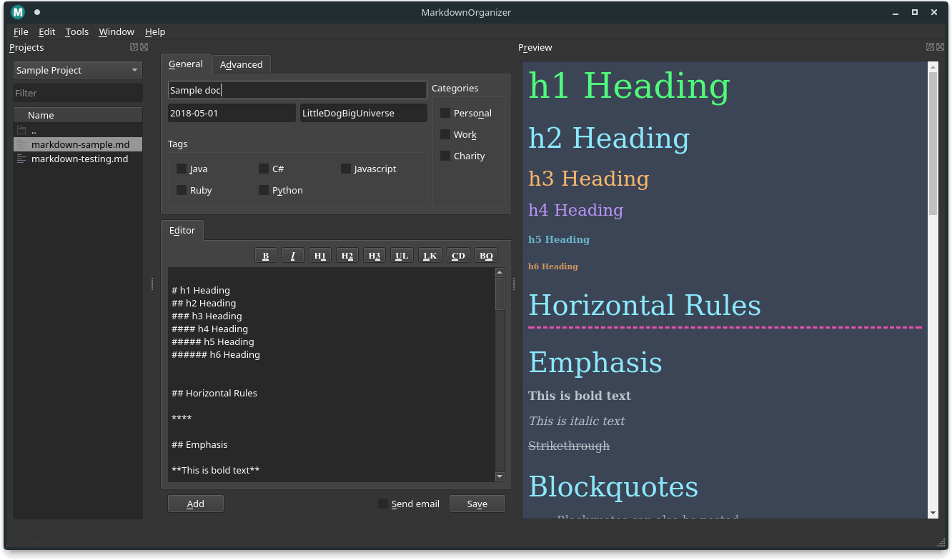The image size is (952, 560).
Task: Enable the Send email option
Action: tap(382, 504)
